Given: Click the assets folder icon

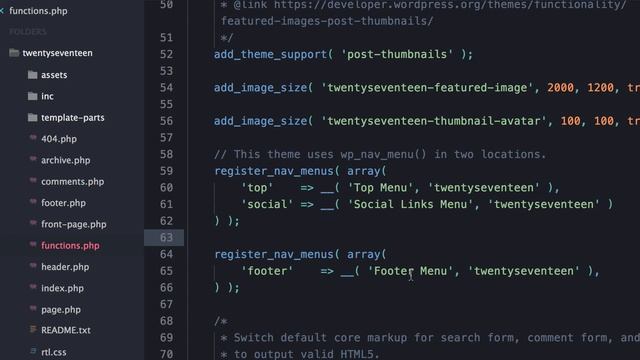Looking at the screenshot, I should [x=33, y=75].
